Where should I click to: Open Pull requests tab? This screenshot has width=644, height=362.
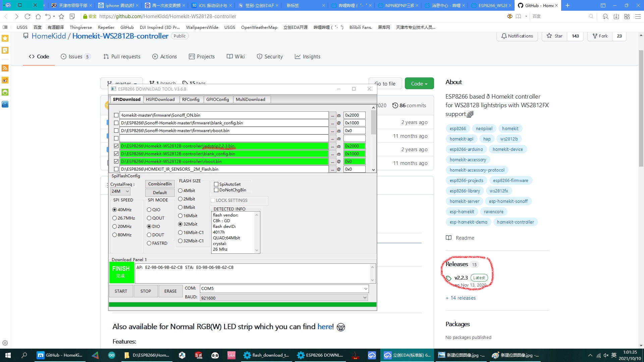coord(122,57)
